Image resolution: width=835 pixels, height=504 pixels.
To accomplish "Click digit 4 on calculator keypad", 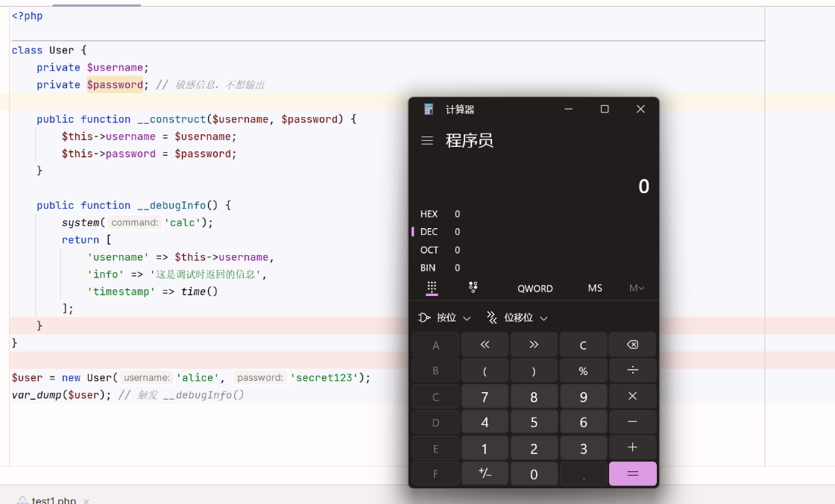I will [485, 422].
